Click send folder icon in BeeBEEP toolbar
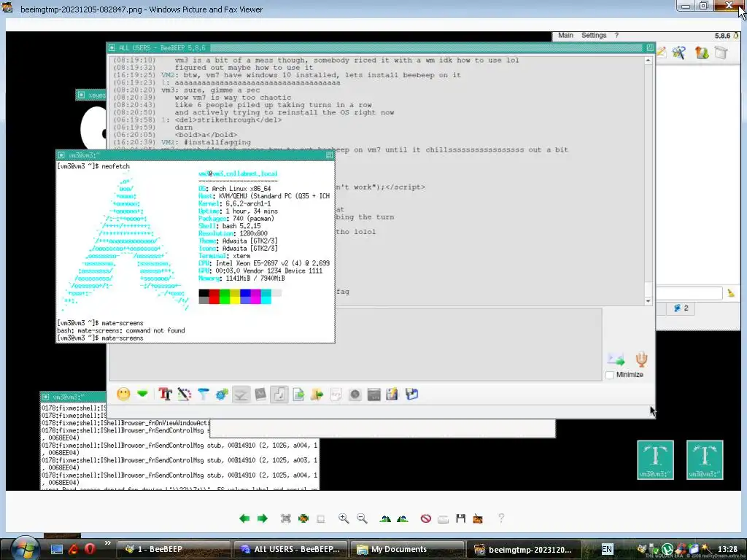Screen dimensions: 747x560 (317, 394)
